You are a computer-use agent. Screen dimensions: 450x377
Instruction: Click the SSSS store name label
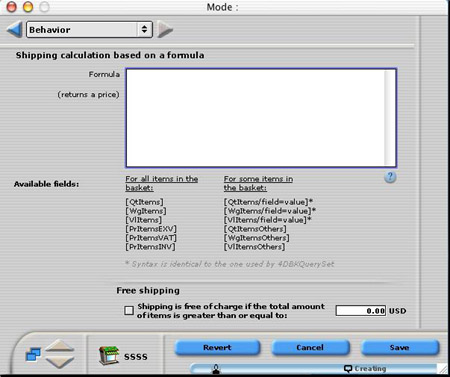[136, 357]
